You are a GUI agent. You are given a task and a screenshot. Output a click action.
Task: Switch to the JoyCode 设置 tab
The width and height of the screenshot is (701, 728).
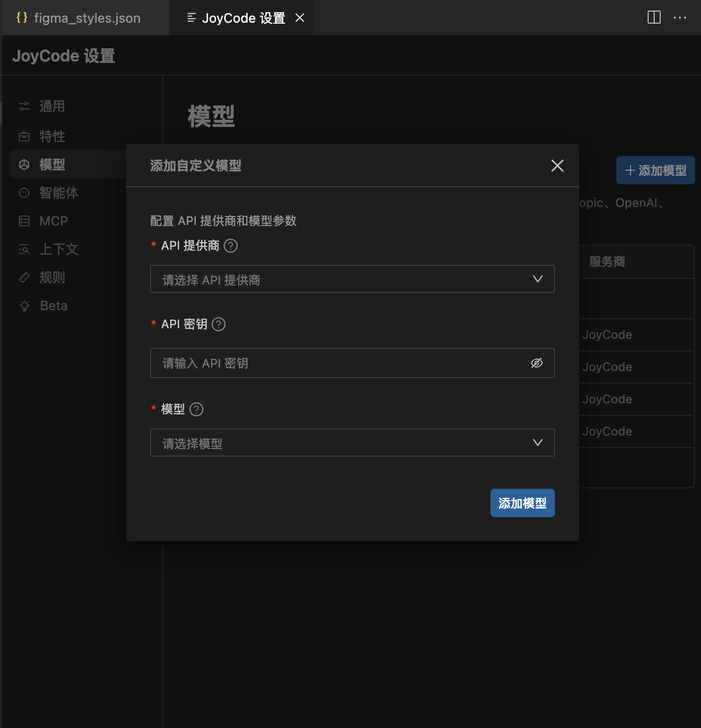(x=242, y=18)
